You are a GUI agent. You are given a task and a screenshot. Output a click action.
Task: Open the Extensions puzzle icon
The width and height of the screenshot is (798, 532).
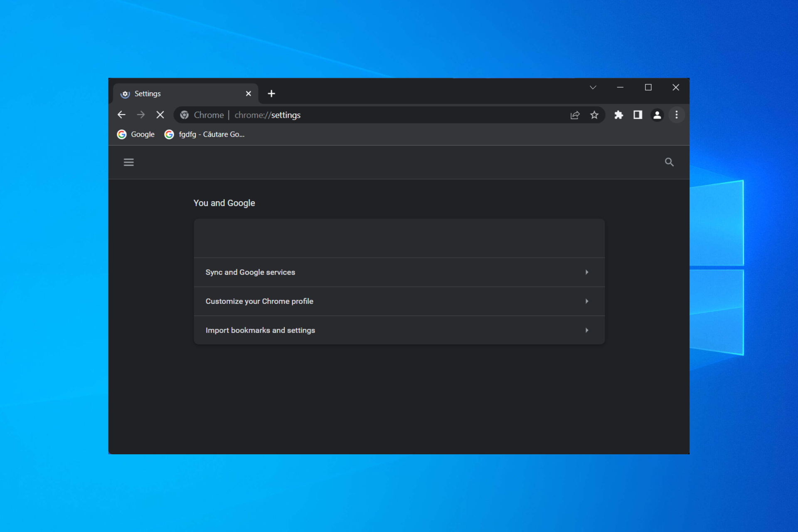tap(618, 115)
